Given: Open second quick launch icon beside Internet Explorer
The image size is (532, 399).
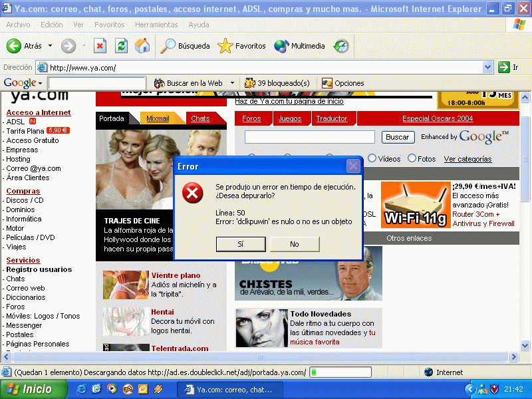Looking at the screenshot, I should 96,389.
